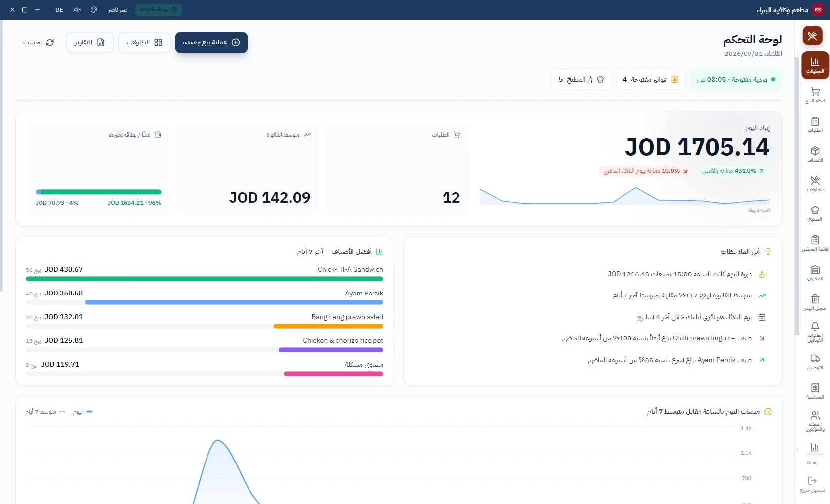This screenshot has height=504, width=830.
Task: Click the JOD 430.67 sales amount
Action: click(x=64, y=269)
